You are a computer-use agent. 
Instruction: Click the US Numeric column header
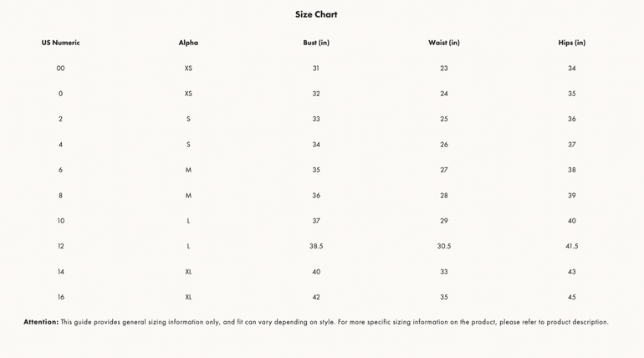click(x=60, y=43)
